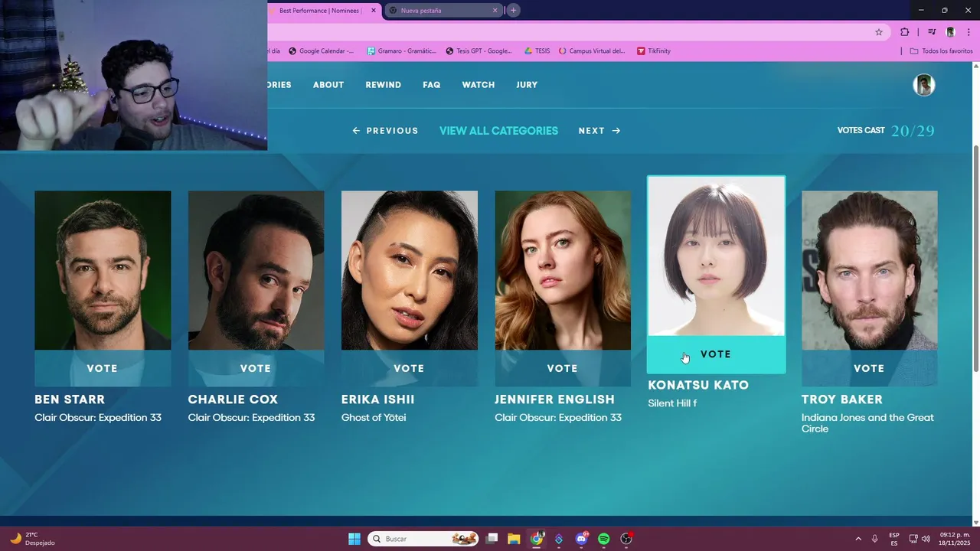Screen dimensions: 980x551
Task: Click 'Indiana Jones and the Great Circle' text
Action: pos(867,423)
